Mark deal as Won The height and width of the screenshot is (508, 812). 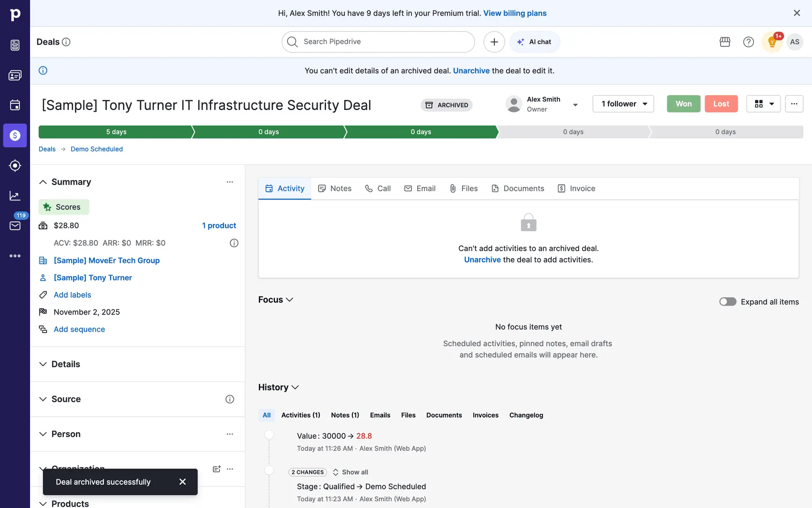tap(683, 104)
